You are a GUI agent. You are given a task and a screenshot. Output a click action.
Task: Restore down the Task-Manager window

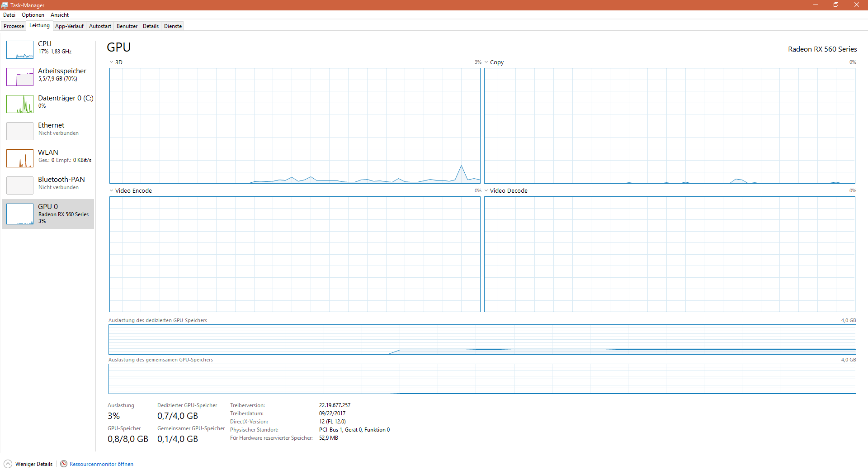[836, 5]
